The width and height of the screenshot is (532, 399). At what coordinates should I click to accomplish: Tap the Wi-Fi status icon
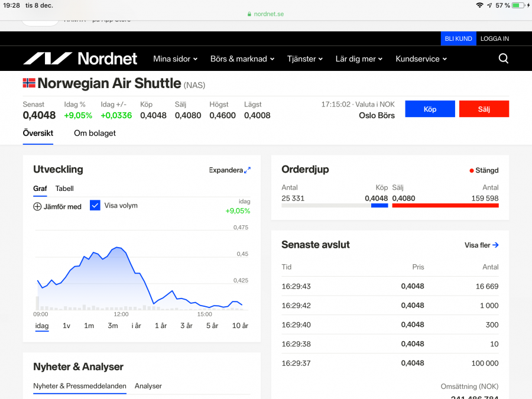pyautogui.click(x=479, y=5)
